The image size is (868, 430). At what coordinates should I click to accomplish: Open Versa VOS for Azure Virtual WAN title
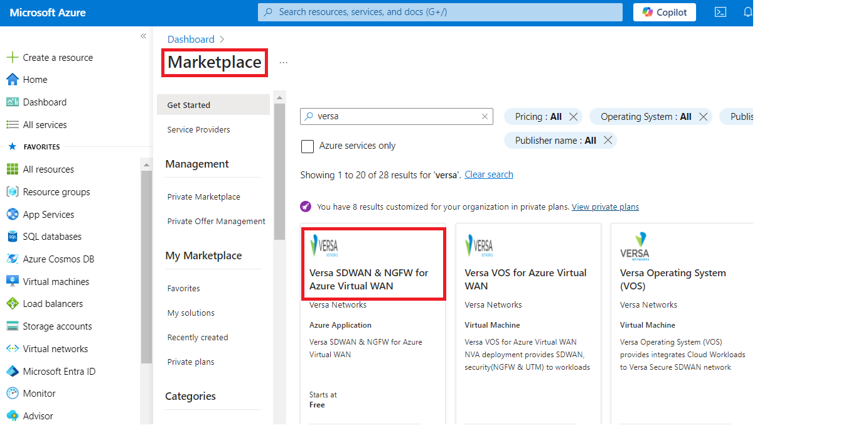pos(526,279)
